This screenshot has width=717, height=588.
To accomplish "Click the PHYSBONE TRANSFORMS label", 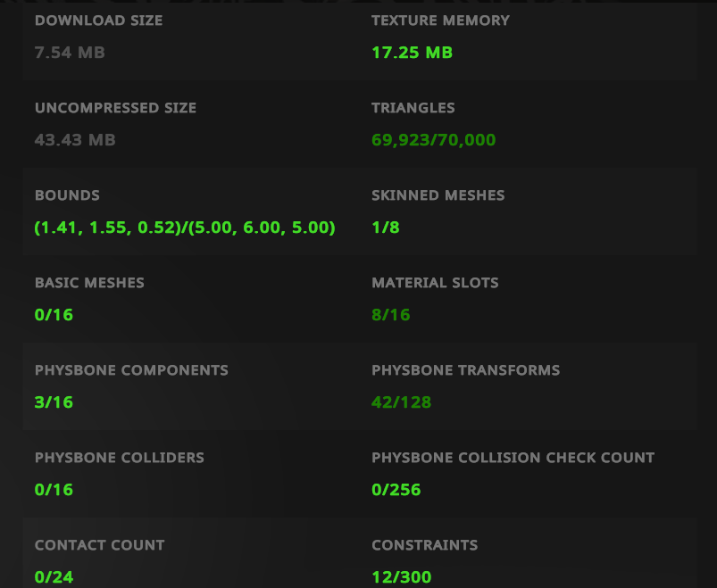I will (465, 370).
